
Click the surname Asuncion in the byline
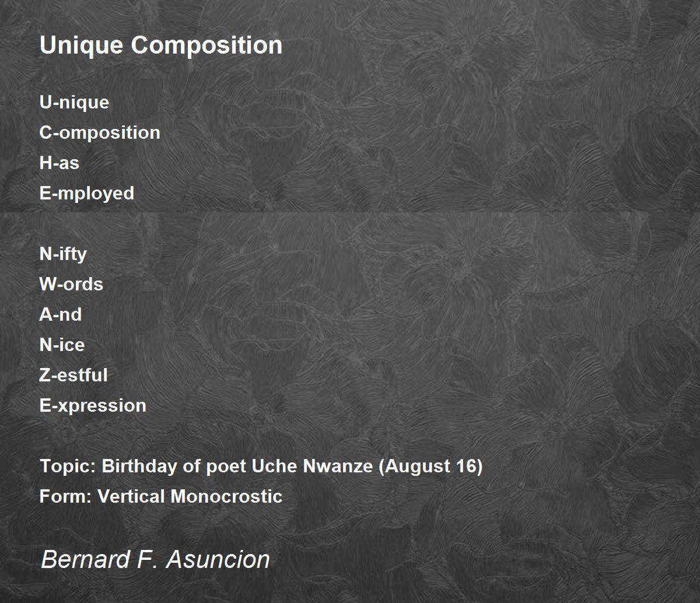click(218, 559)
